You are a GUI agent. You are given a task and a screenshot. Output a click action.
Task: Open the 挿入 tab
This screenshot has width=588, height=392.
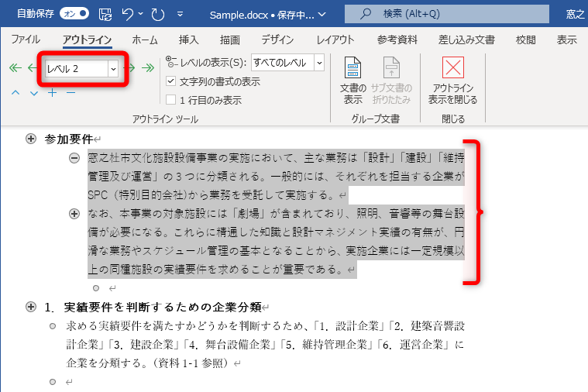point(188,40)
